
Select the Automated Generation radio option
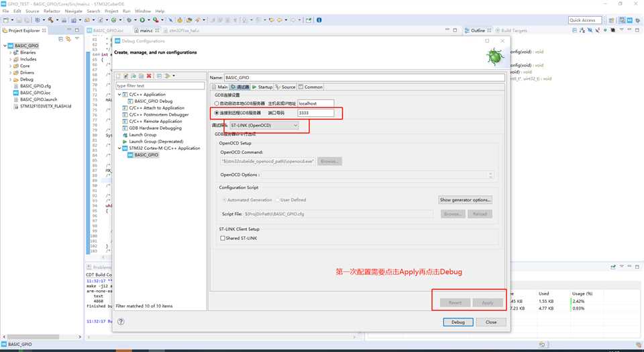click(x=224, y=200)
